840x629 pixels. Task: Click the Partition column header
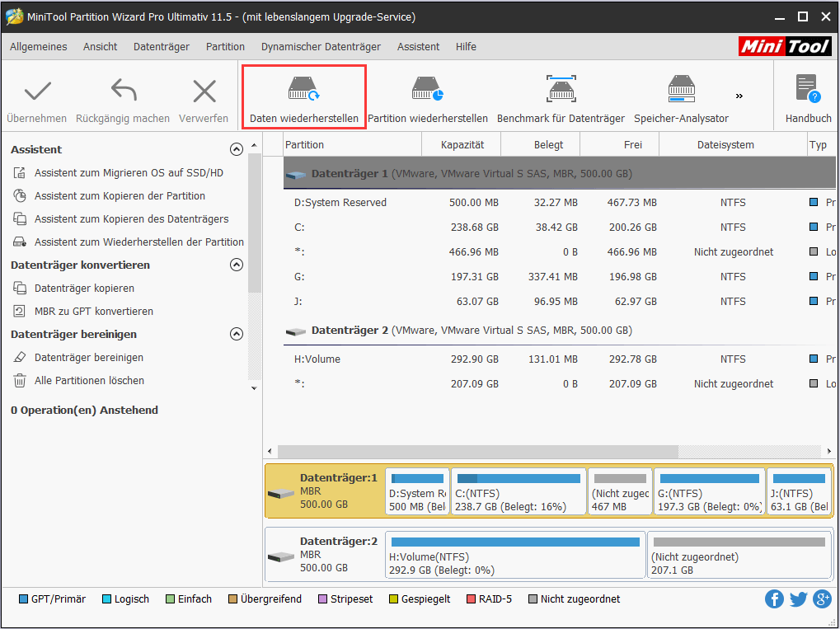click(x=353, y=144)
